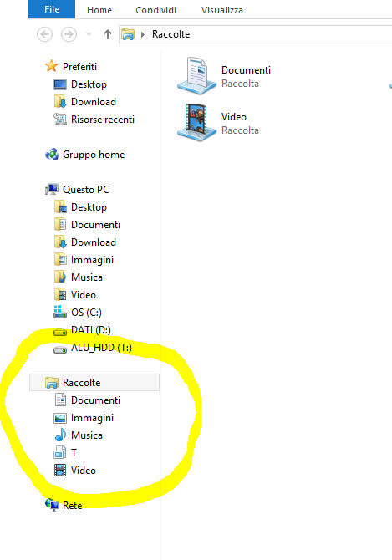Image resolution: width=392 pixels, height=560 pixels.
Task: Select Gruppo home label
Action: (x=94, y=155)
